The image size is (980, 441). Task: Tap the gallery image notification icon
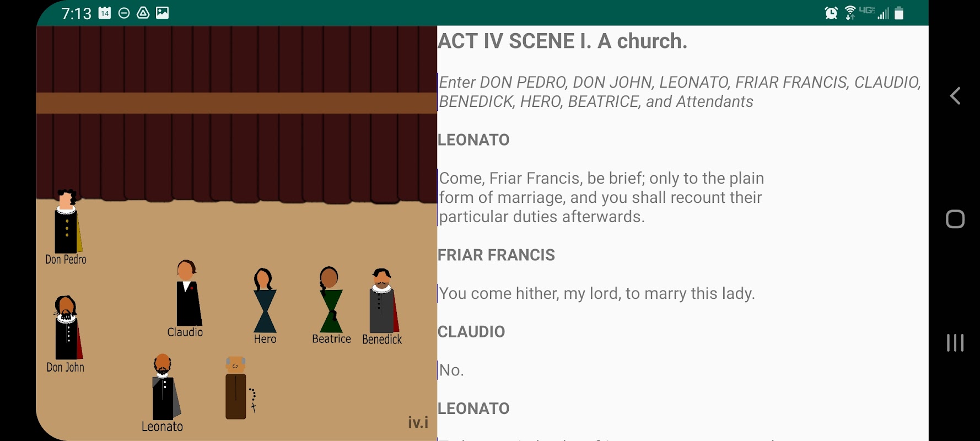162,13
